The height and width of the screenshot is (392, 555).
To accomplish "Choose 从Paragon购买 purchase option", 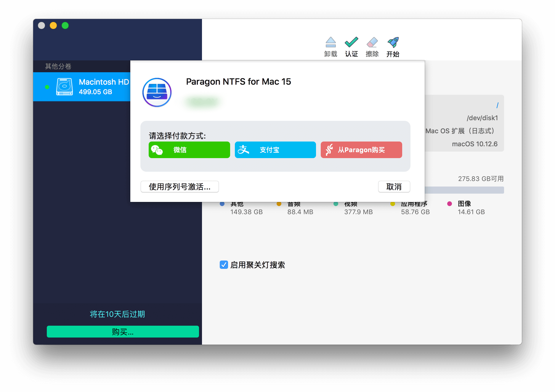I will 361,150.
